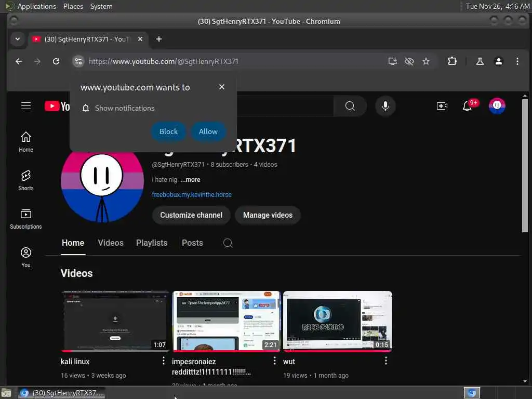Switch to the Posts tab
Viewport: 532px width, 399px height.
pyautogui.click(x=192, y=243)
